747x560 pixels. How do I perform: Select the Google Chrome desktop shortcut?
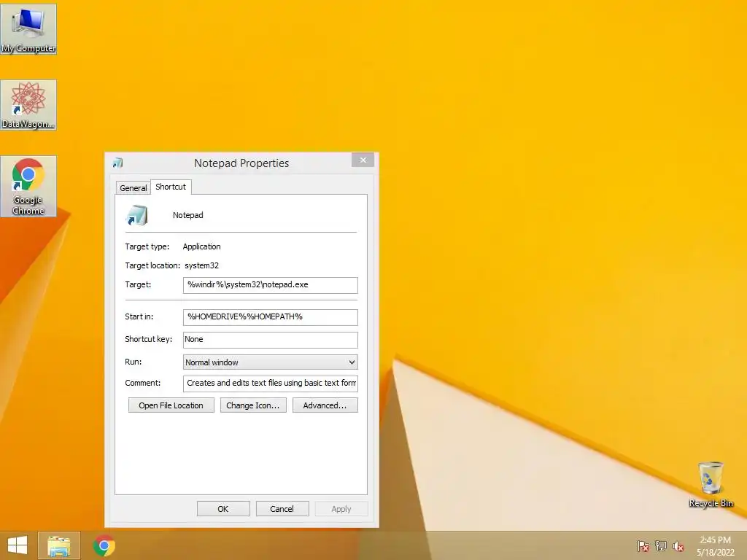point(28,186)
